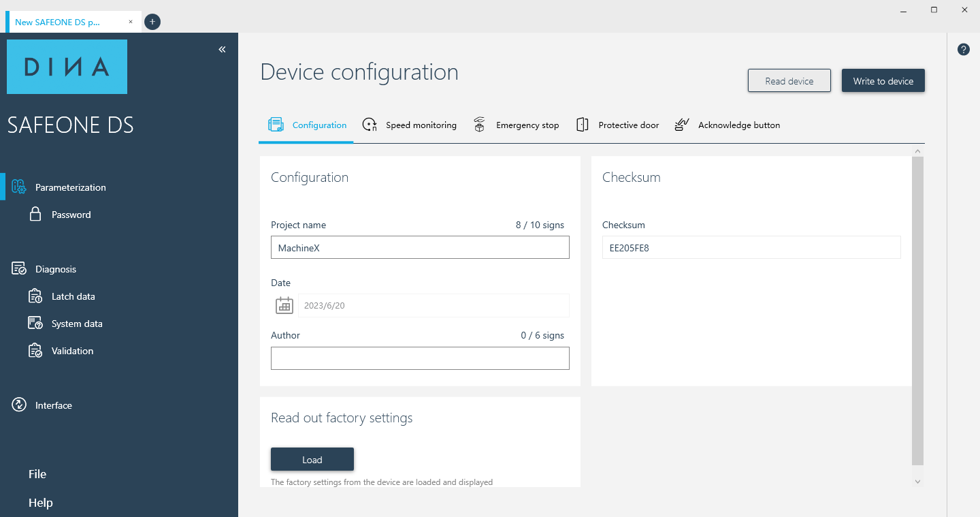The width and height of the screenshot is (980, 517).
Task: Click the SAFEONE DS product title
Action: coord(70,125)
